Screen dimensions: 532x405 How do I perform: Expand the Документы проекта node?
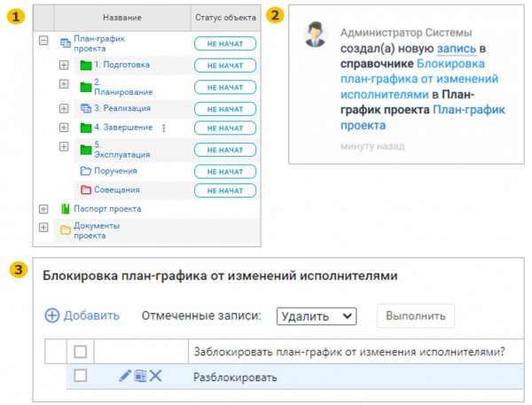pos(43,229)
